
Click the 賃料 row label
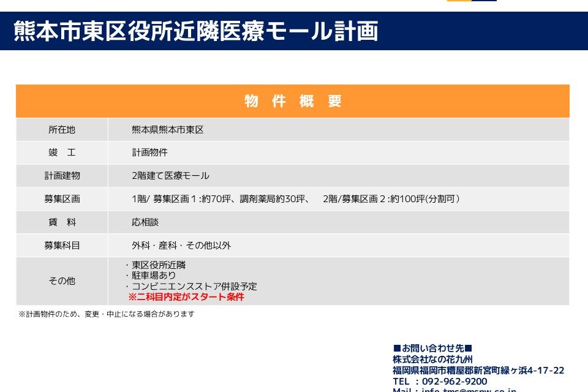point(62,222)
